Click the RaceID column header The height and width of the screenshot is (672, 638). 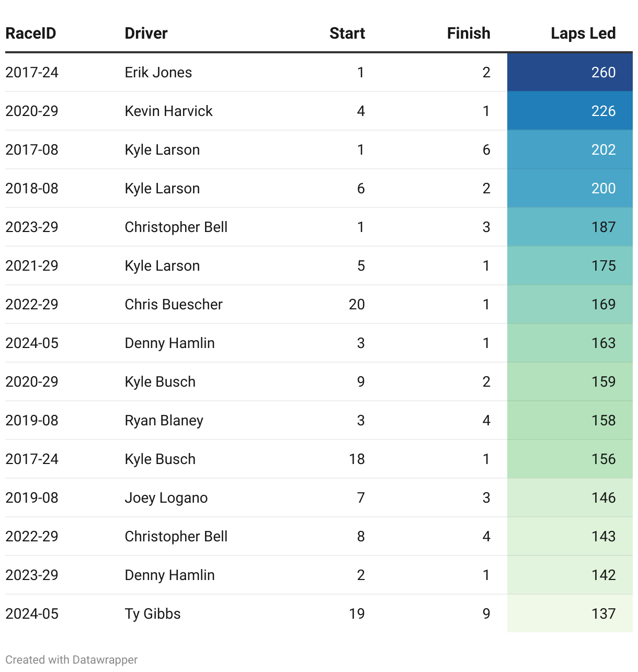pos(30,33)
